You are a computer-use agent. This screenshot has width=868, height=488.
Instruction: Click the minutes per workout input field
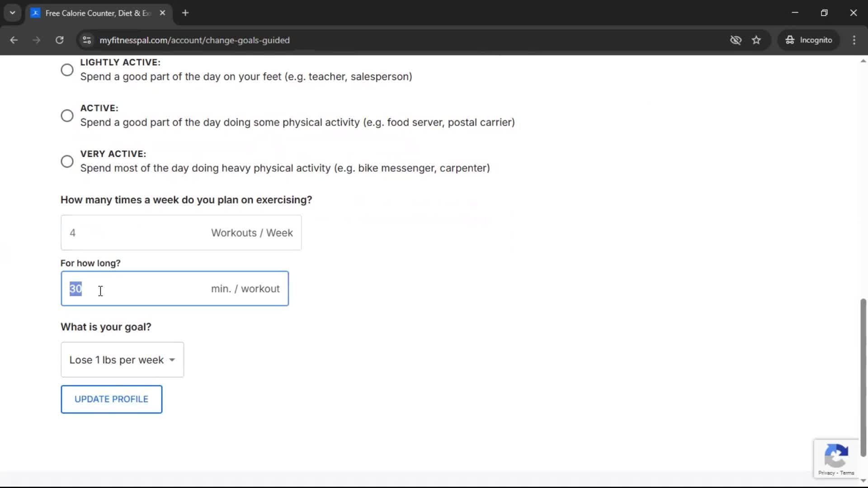(x=175, y=289)
